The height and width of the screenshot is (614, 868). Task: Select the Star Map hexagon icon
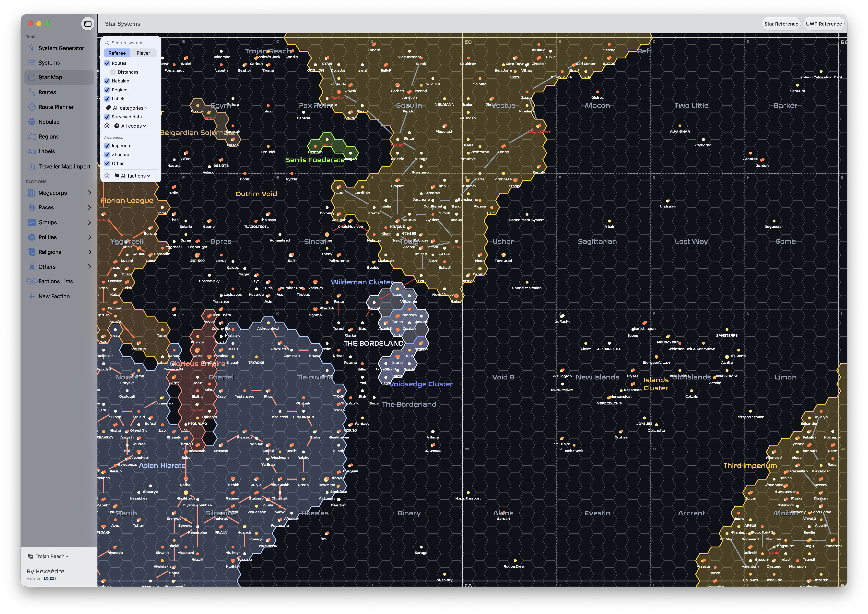[32, 77]
